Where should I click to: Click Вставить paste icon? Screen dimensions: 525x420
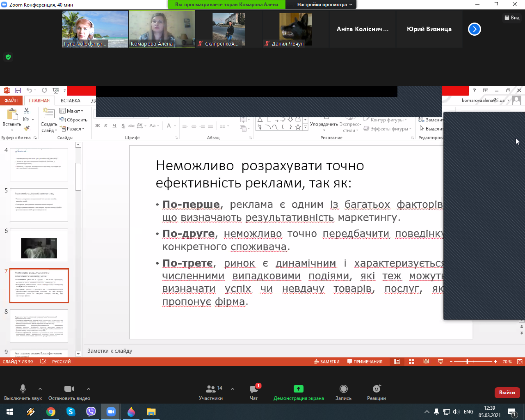coord(12,114)
